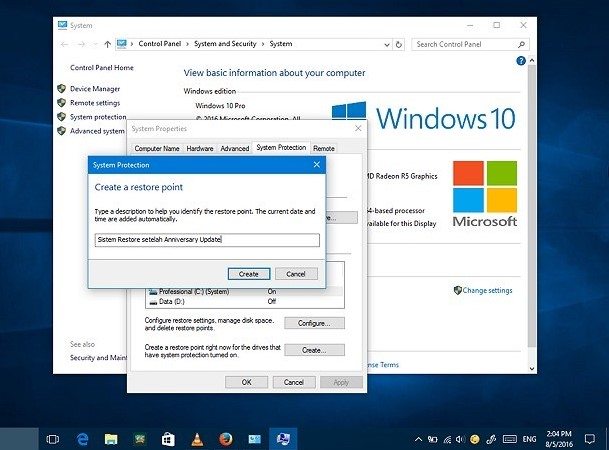Open the Windows Store taskbar icon
609x450 pixels.
coord(168,438)
